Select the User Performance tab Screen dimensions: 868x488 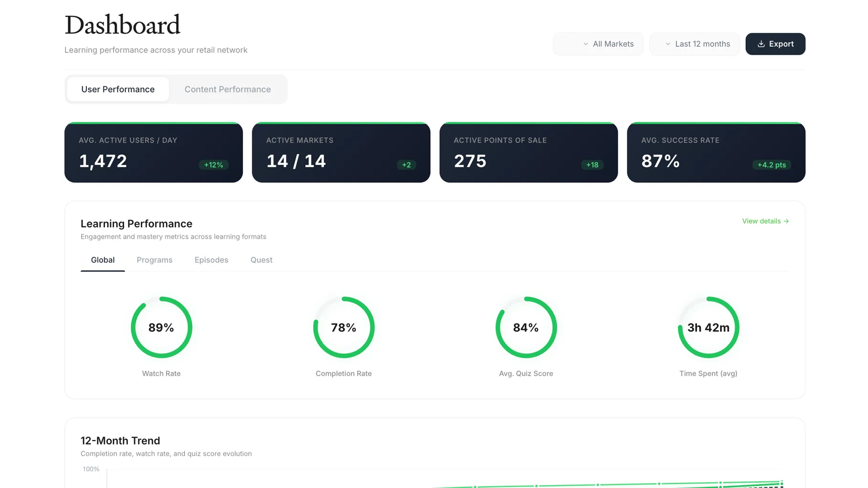click(117, 89)
